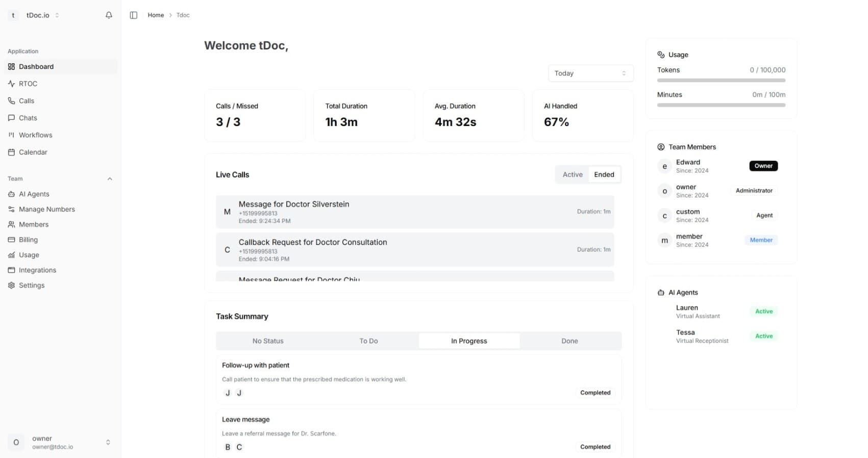Viewport: 868px width, 458px height.
Task: Go to Chats in the sidebar
Action: click(x=28, y=118)
